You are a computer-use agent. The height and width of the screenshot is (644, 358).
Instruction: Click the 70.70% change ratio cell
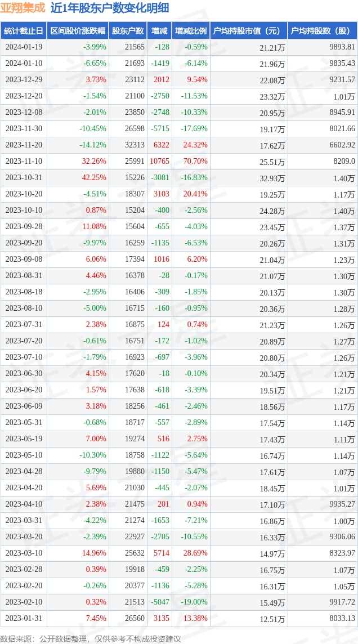click(196, 162)
